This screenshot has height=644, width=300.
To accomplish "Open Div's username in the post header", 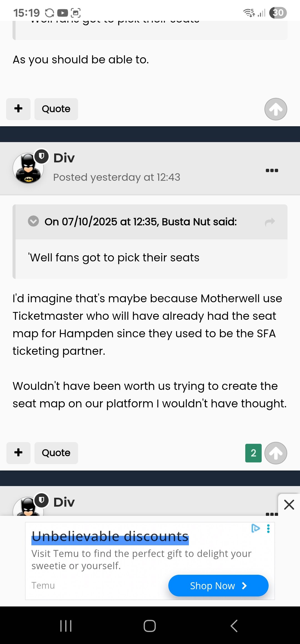I will tap(64, 158).
